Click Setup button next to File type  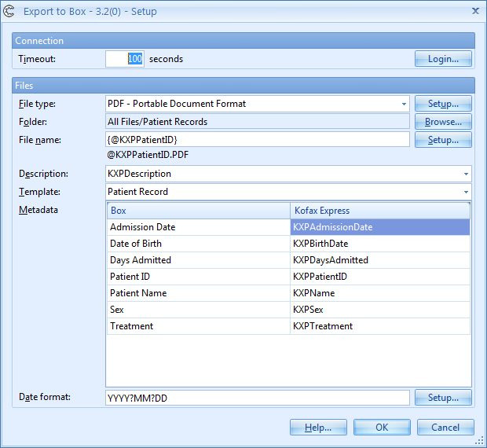[x=443, y=104]
